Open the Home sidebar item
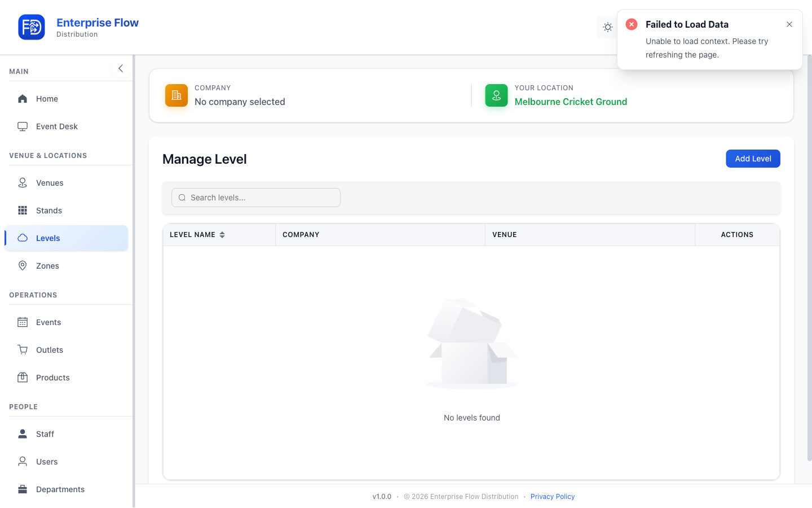 (x=67, y=99)
